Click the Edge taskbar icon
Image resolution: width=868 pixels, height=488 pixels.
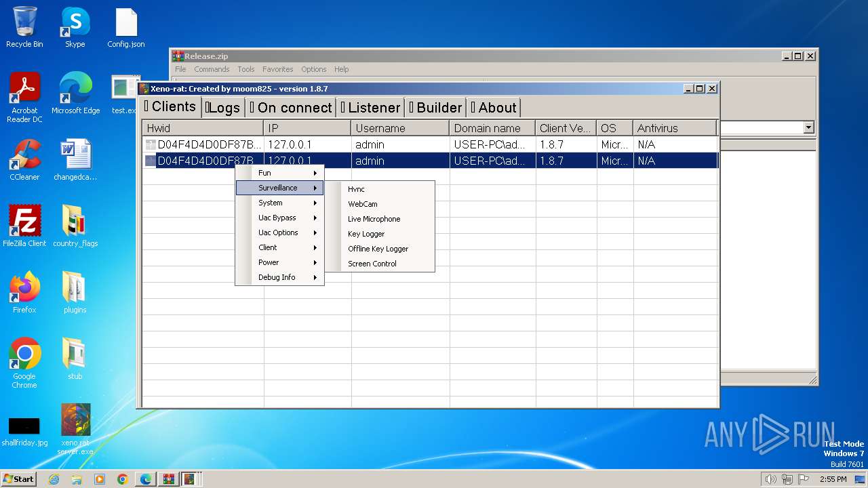pos(146,479)
